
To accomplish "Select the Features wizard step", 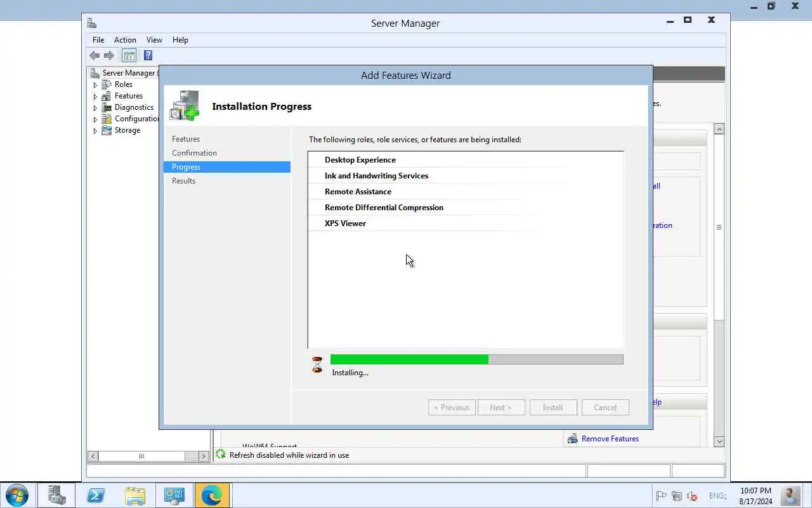I will [186, 139].
